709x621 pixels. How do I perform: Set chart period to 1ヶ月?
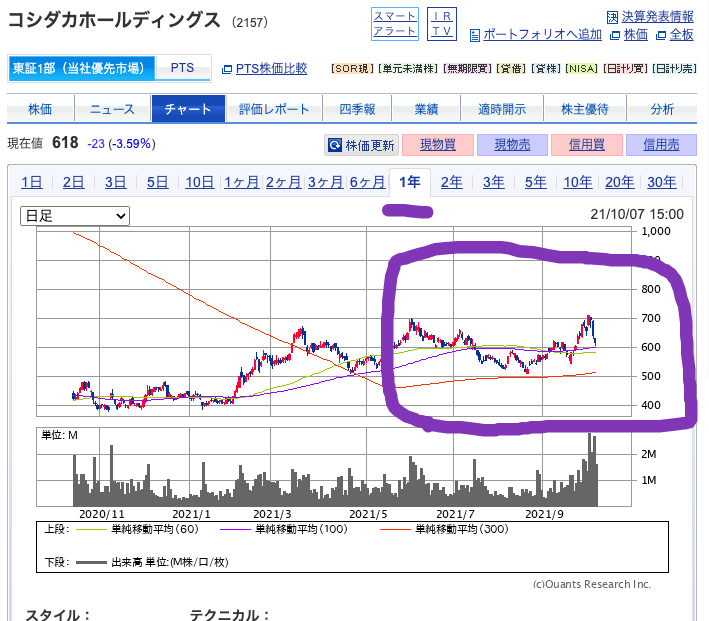(241, 182)
